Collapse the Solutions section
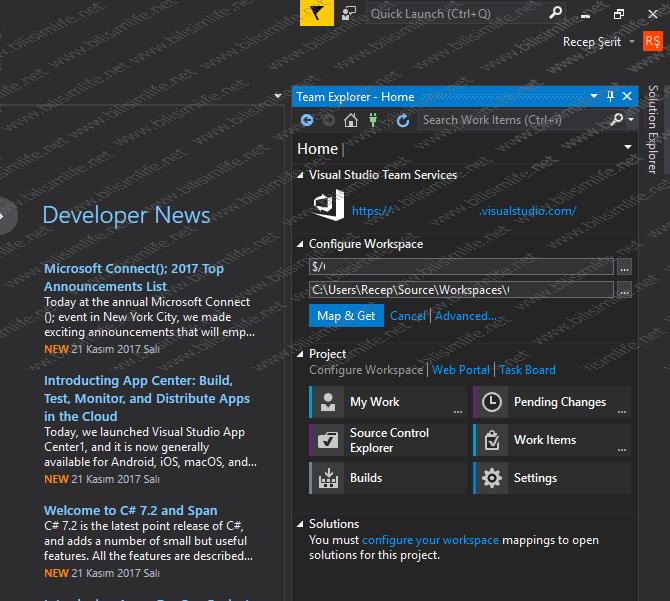Screen dimensions: 670x601 300,525
